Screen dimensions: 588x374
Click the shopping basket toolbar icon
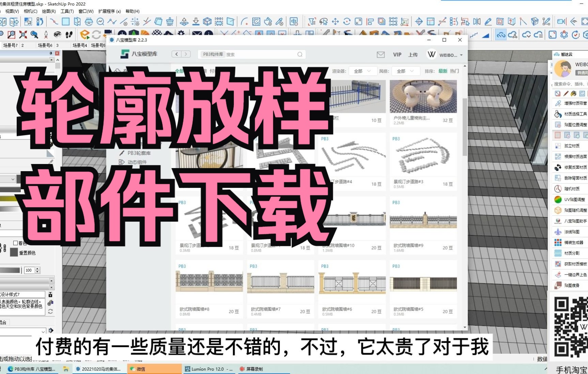tap(170, 22)
